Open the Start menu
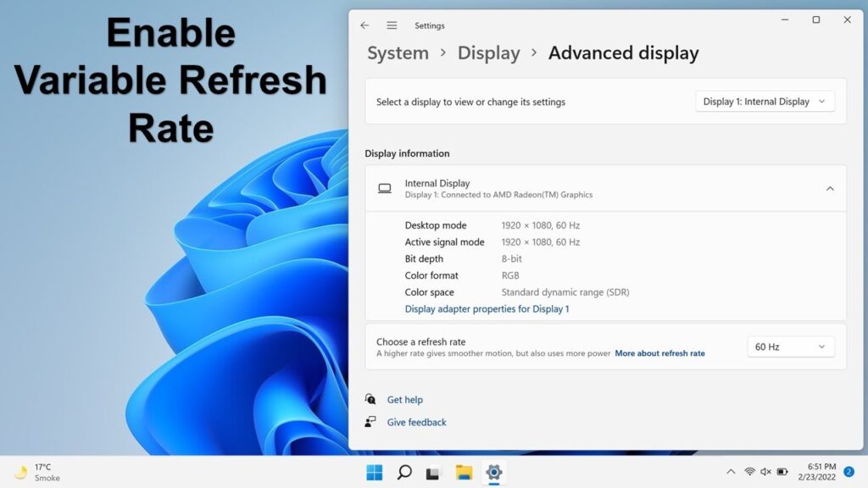The height and width of the screenshot is (488, 868). coord(374,472)
